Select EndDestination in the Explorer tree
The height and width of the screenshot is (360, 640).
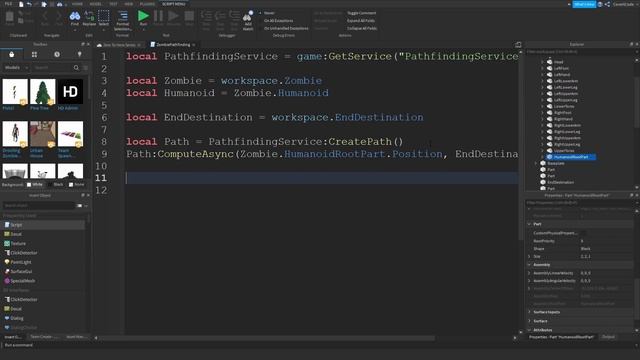[x=560, y=182]
